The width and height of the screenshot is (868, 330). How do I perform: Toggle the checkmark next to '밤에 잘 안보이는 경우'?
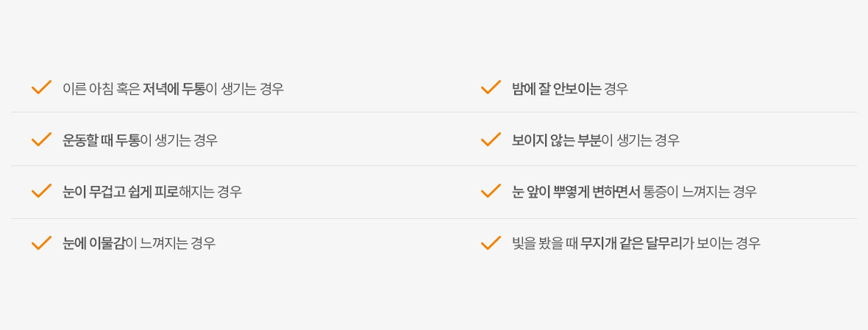point(491,87)
